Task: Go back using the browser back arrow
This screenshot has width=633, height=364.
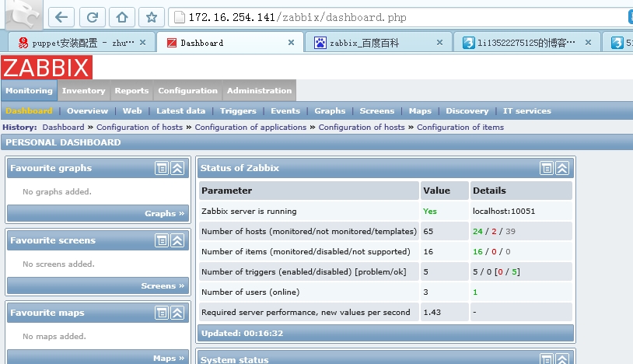Action: (x=61, y=17)
